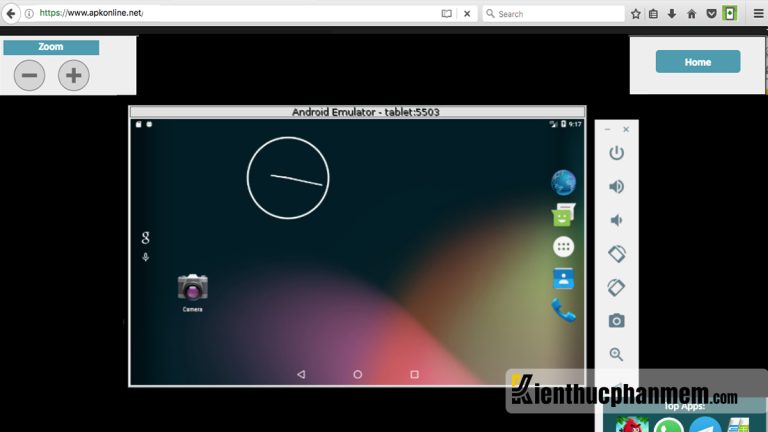Tap the Android home circle button

coord(358,374)
